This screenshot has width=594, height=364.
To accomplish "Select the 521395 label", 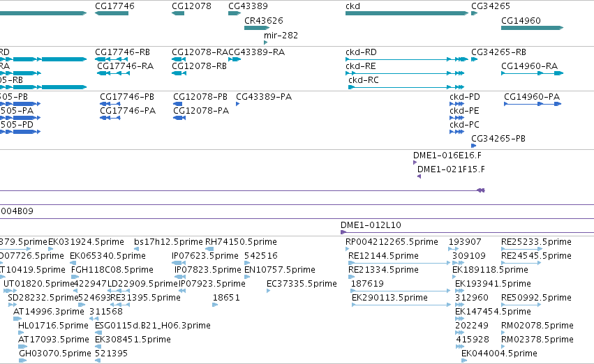I will [112, 354].
